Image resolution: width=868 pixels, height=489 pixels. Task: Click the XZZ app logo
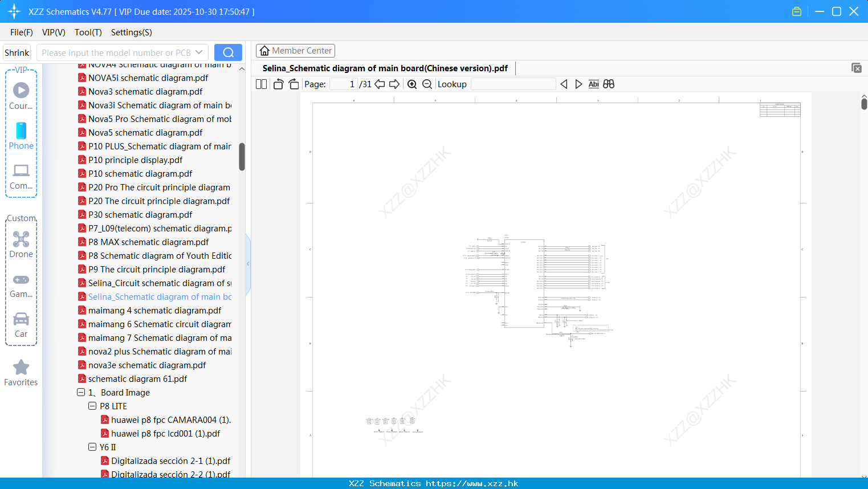(x=14, y=11)
